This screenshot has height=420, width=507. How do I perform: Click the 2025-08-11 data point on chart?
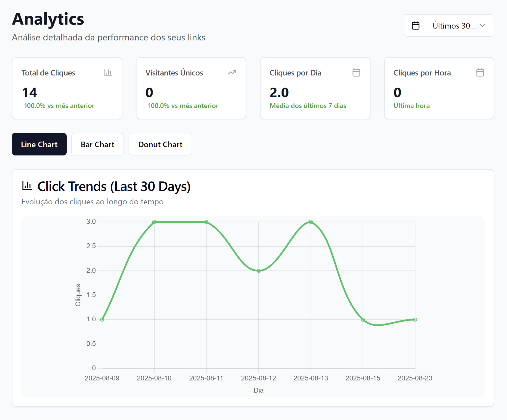point(206,222)
